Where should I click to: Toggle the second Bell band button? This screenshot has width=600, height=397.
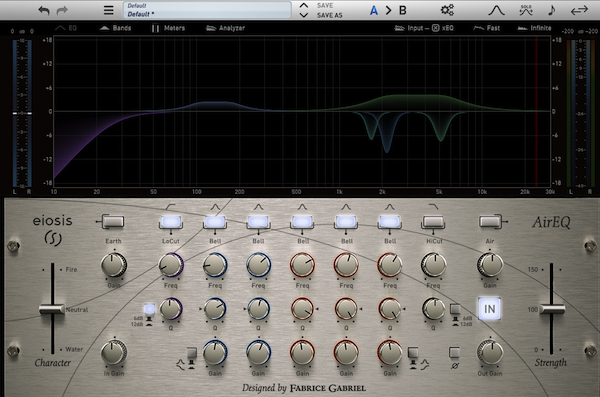point(258,222)
